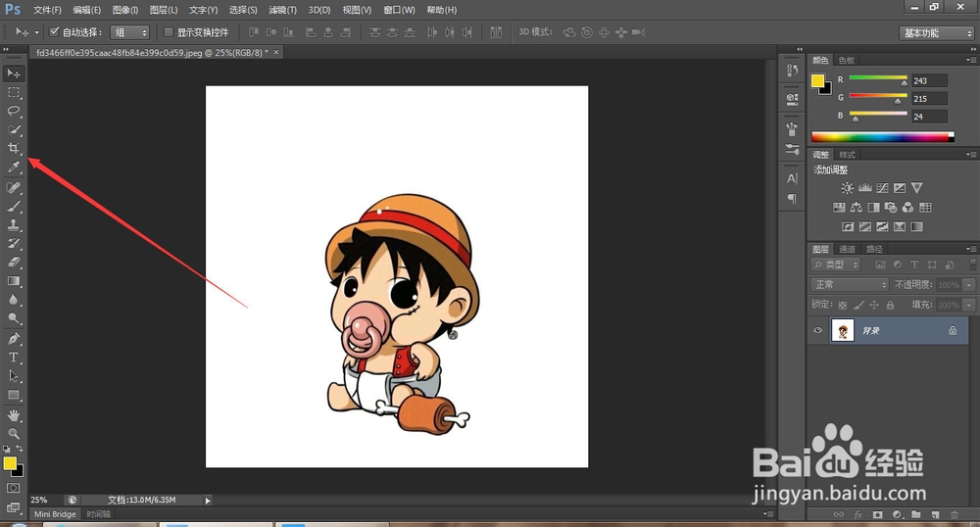Toggle lock image pixels
Screen dimensions: 980x527
click(x=858, y=305)
